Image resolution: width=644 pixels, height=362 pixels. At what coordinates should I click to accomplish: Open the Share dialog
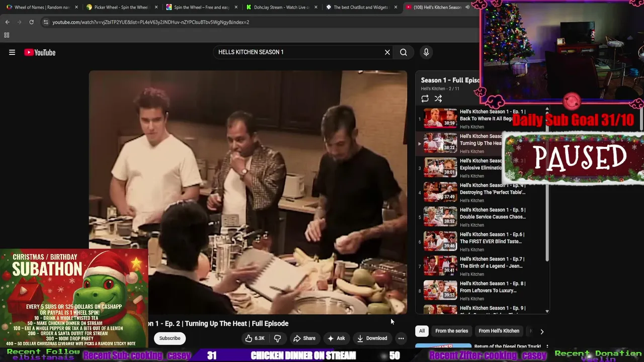pos(304,338)
